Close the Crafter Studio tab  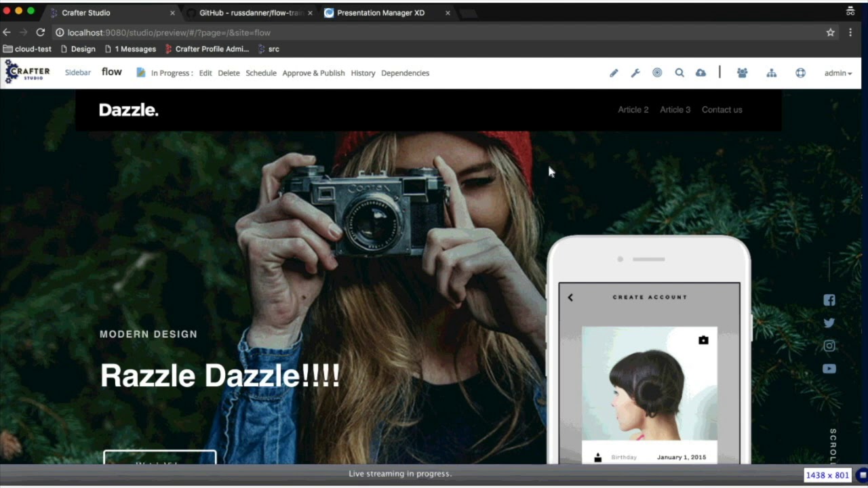172,13
